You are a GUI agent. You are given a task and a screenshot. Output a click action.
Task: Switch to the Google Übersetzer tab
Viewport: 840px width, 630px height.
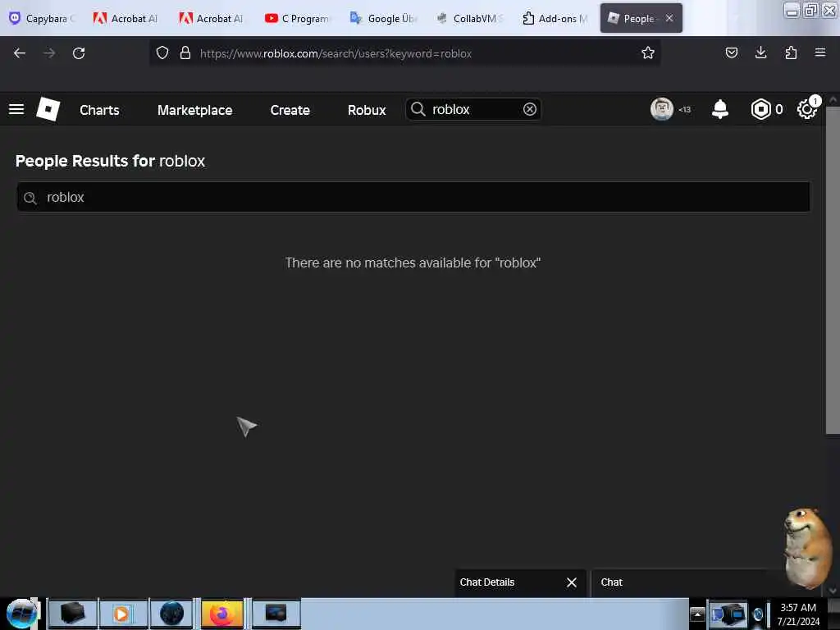[384, 18]
